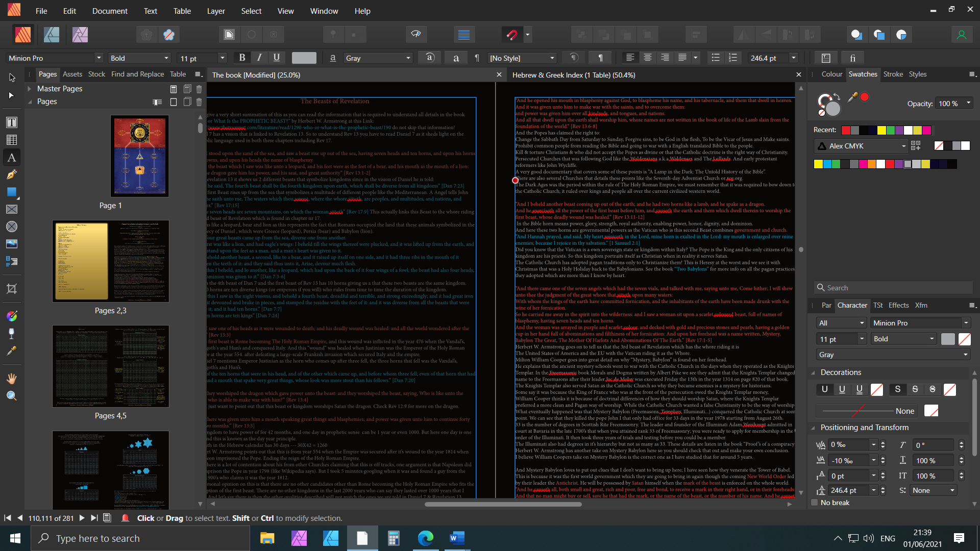The width and height of the screenshot is (980, 551).
Task: Select the Page 1 thumbnail
Action: (x=140, y=156)
